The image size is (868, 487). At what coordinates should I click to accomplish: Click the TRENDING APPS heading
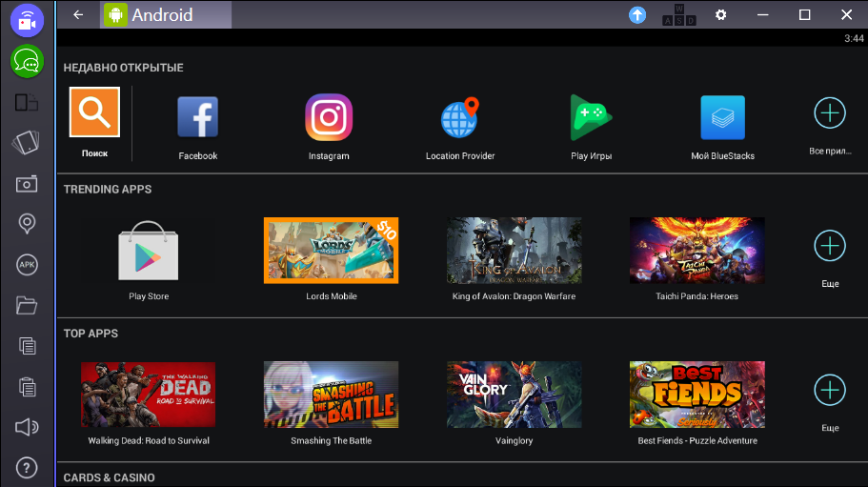(x=108, y=190)
